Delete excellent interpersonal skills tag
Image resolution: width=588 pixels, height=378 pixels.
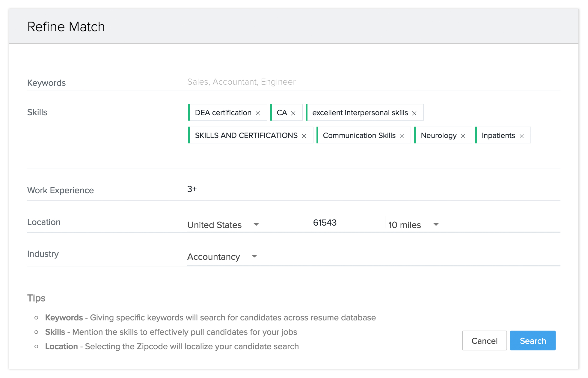click(x=414, y=113)
